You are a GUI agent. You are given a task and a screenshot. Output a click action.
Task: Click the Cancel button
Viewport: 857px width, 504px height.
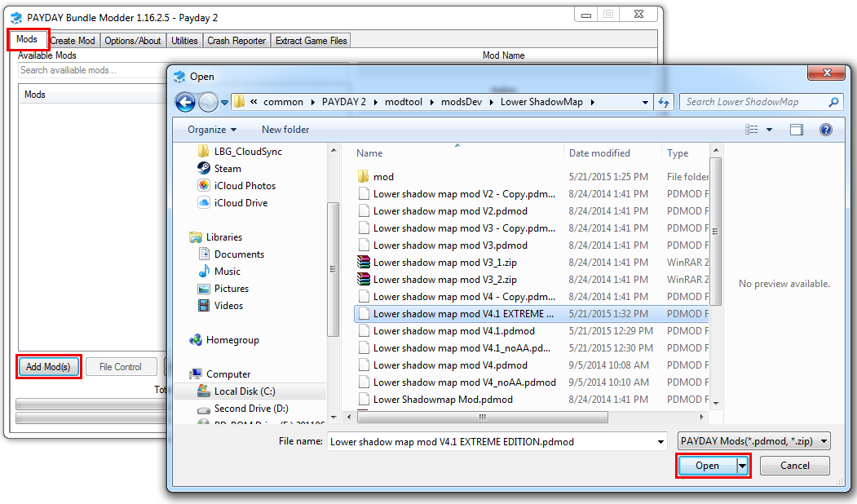[795, 466]
